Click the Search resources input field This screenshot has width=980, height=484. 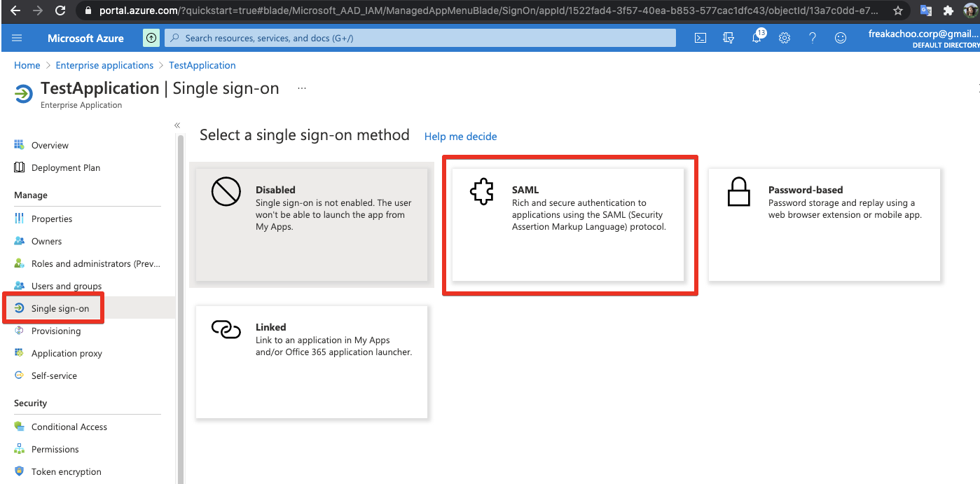point(420,38)
